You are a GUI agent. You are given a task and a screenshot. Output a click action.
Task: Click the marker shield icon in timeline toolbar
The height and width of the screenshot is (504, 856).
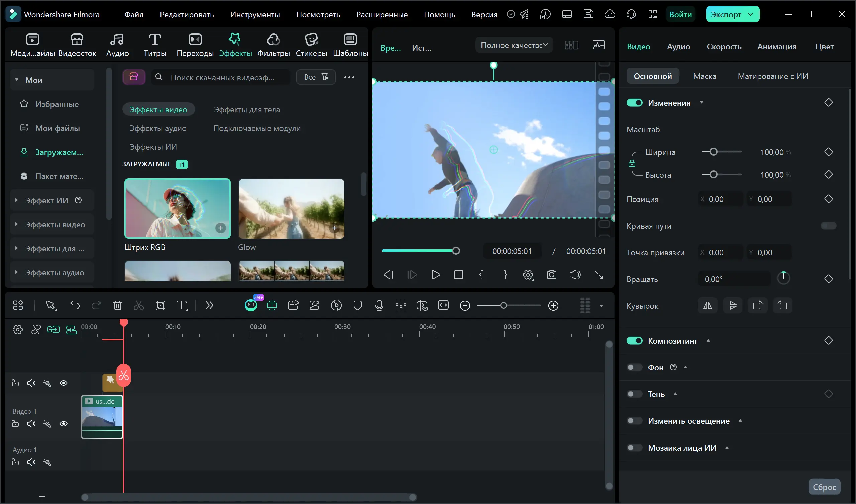click(x=357, y=306)
